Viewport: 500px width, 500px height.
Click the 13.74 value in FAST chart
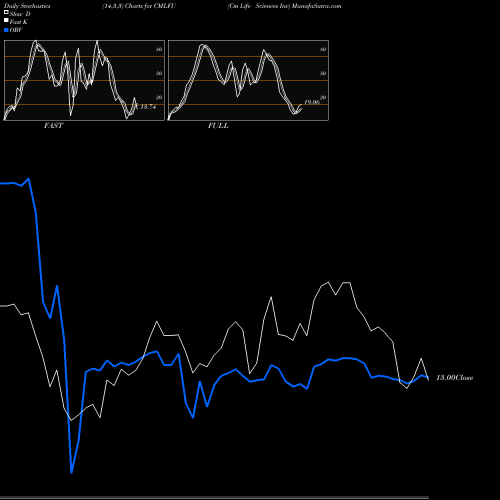pyautogui.click(x=148, y=107)
